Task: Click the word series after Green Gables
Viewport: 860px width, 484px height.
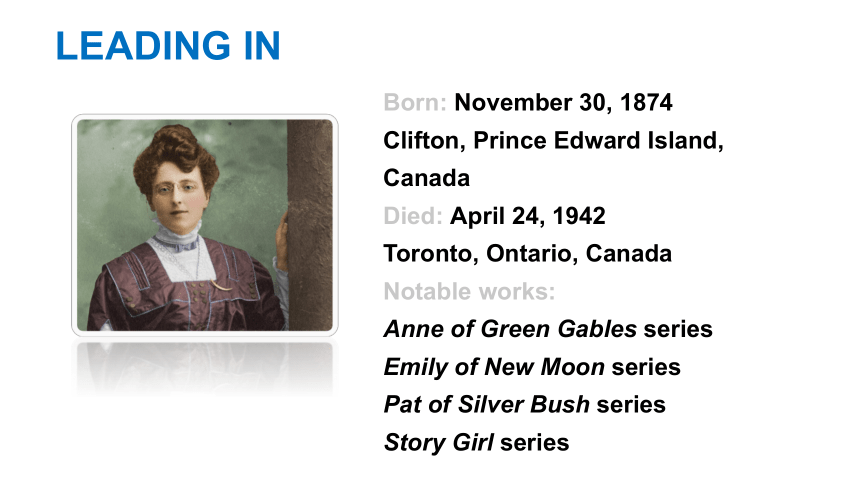Action: 678,329
